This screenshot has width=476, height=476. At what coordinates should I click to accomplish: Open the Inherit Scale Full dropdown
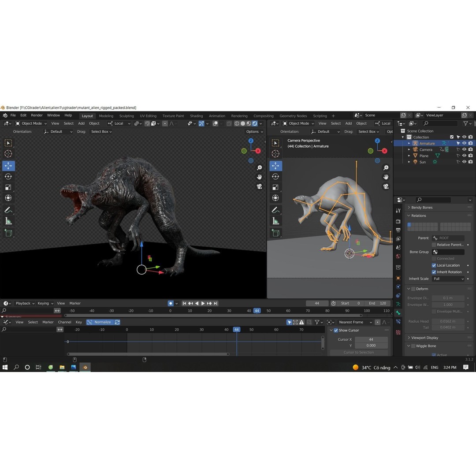point(448,279)
